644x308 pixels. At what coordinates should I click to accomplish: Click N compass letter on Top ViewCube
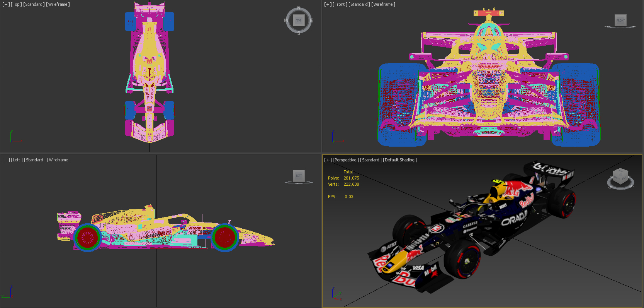[299, 8]
